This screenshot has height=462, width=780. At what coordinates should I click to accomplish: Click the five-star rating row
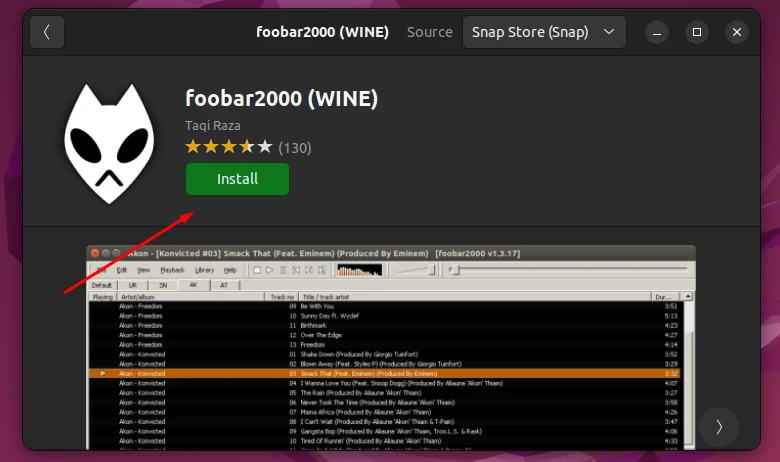[229, 147]
